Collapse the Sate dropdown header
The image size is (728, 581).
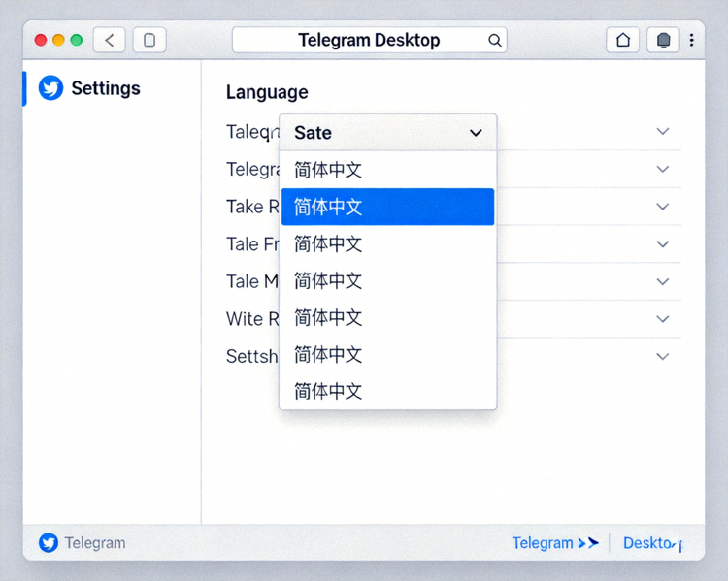tap(387, 133)
